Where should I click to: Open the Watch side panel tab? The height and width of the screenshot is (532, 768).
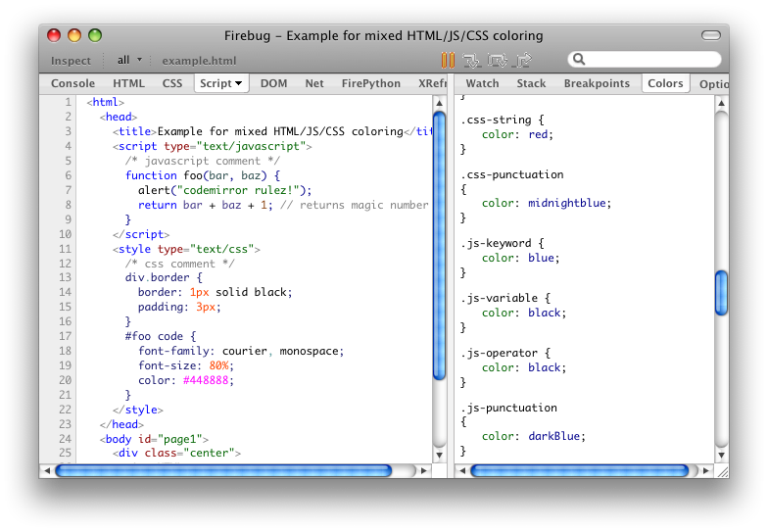(482, 83)
